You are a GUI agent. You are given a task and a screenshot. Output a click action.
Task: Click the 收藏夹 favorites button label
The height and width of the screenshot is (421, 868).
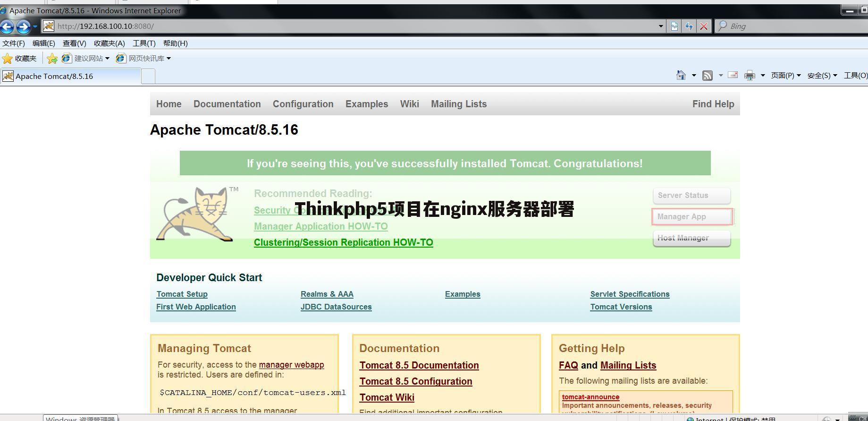[25, 59]
